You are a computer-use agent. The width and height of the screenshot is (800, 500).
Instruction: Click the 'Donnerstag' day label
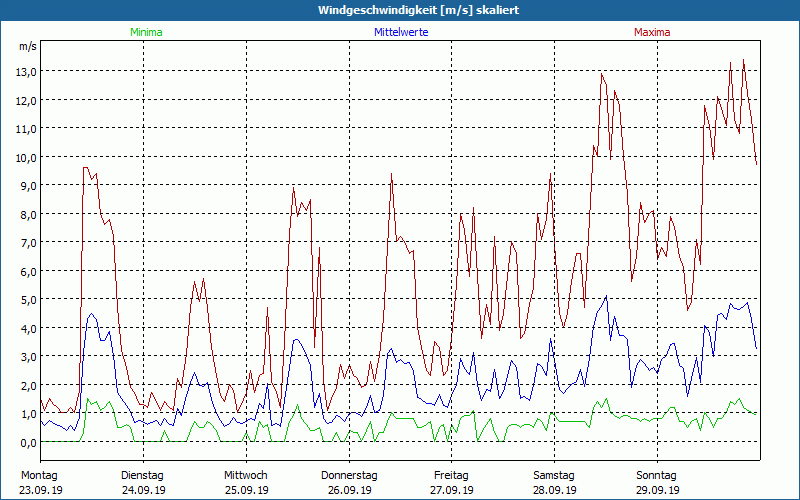pyautogui.click(x=349, y=476)
